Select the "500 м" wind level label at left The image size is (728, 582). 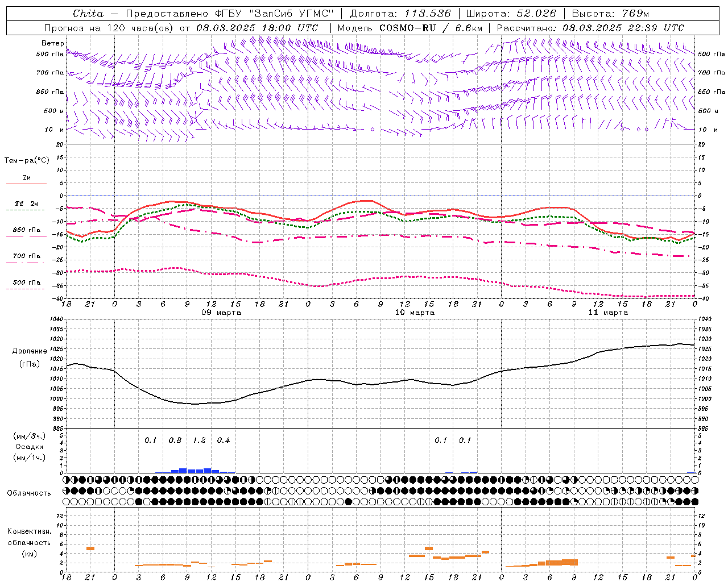54,111
